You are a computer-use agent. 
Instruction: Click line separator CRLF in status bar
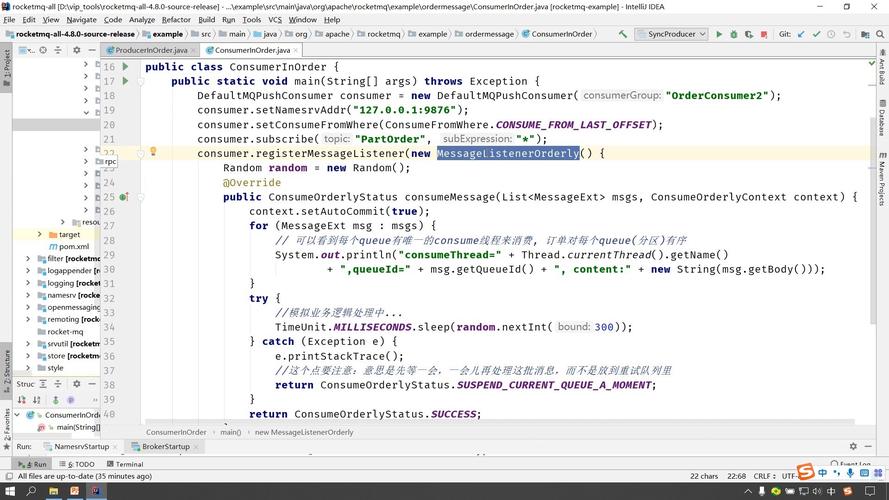point(764,476)
